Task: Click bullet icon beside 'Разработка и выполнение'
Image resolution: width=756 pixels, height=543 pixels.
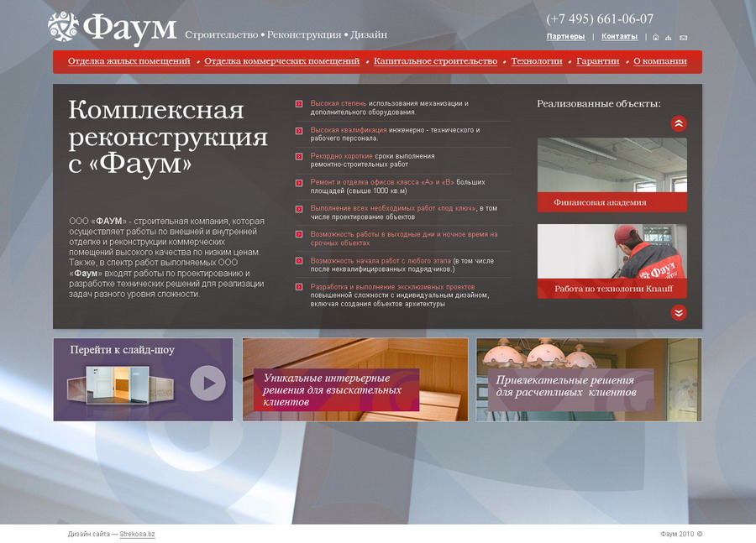Action: [299, 287]
